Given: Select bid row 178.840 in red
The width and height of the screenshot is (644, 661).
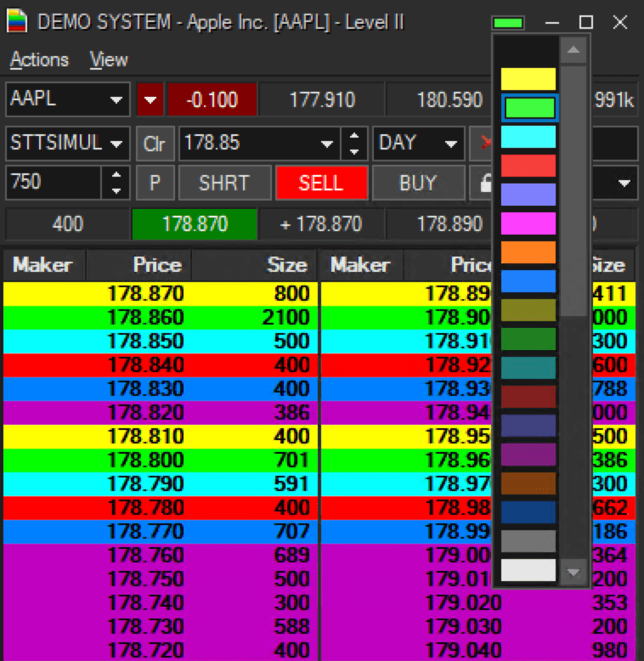Looking at the screenshot, I should pyautogui.click(x=161, y=365).
